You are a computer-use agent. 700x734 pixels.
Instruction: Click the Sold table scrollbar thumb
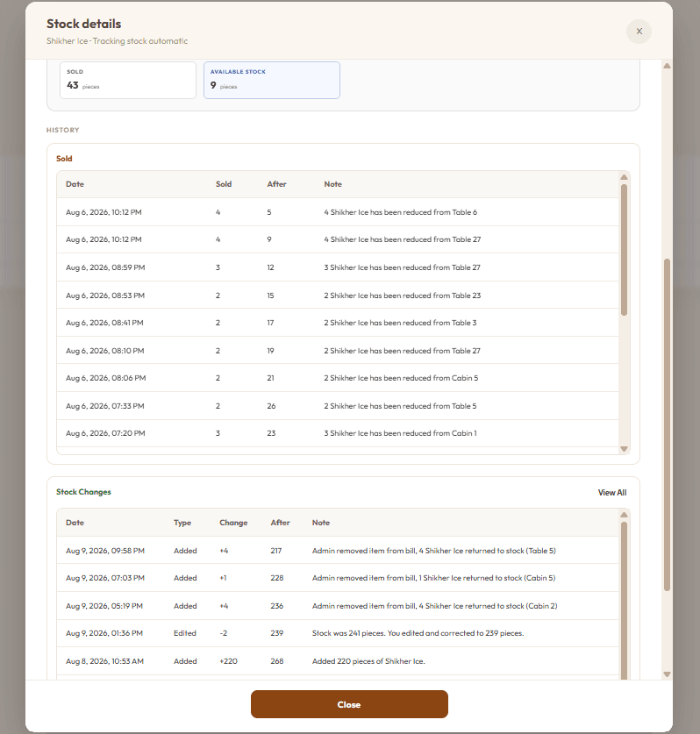pos(624,250)
